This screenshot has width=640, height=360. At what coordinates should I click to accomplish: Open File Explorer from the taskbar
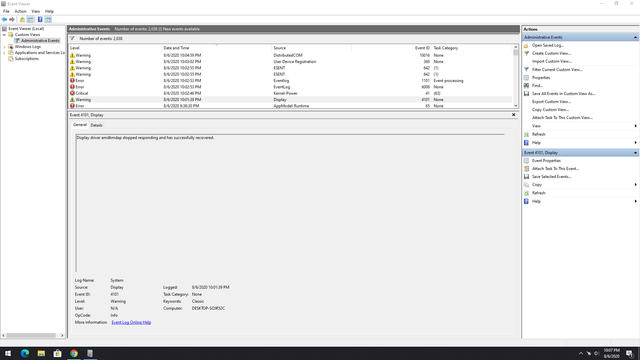pos(41,353)
